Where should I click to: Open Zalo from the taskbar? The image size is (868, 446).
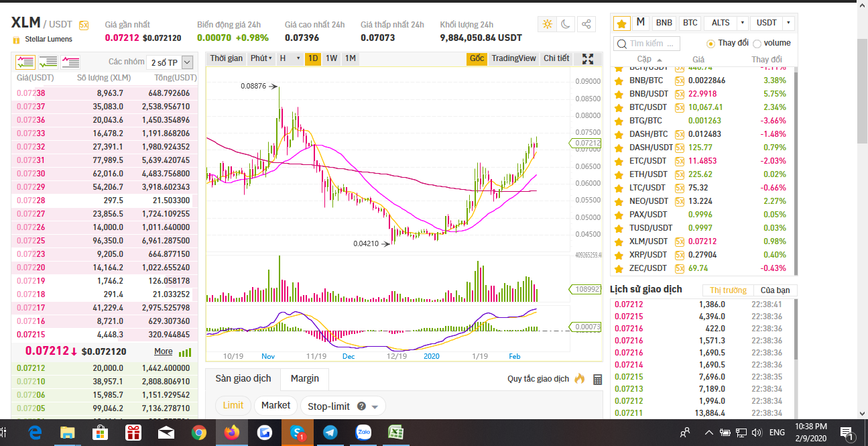pyautogui.click(x=363, y=433)
